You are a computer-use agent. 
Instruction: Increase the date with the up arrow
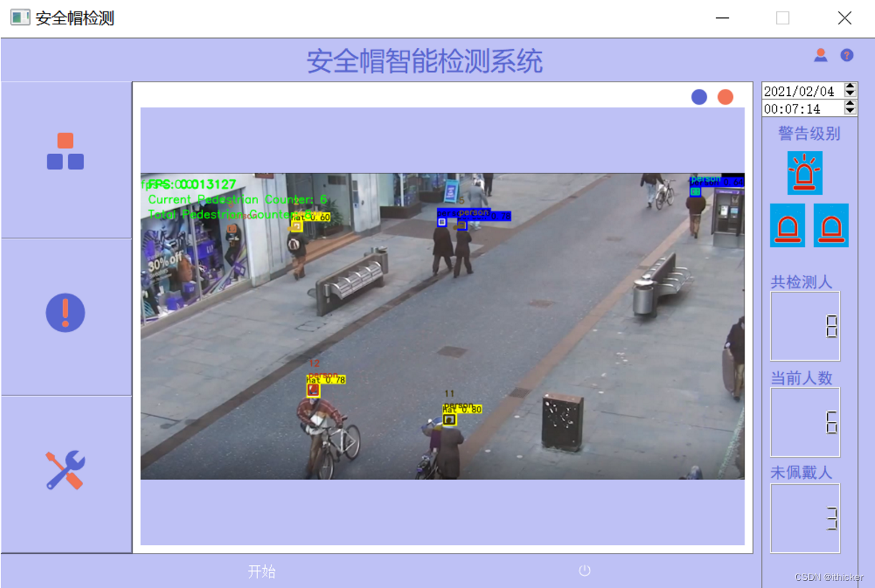851,86
